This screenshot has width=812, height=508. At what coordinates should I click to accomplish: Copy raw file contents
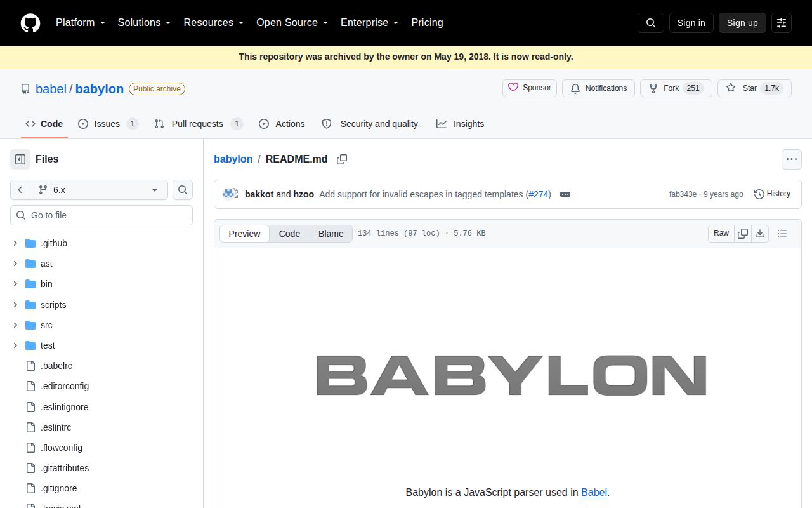coord(743,234)
